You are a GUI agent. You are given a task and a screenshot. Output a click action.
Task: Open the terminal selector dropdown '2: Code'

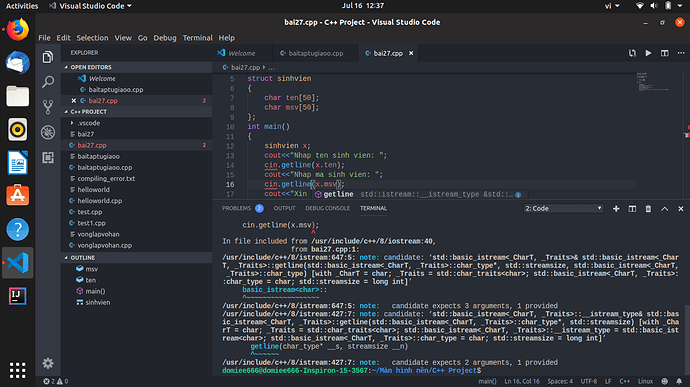click(x=563, y=208)
